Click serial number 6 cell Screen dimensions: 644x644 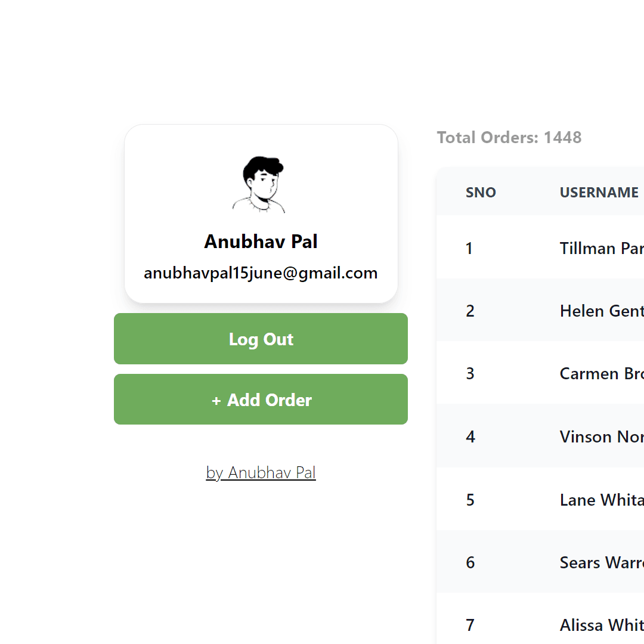470,562
